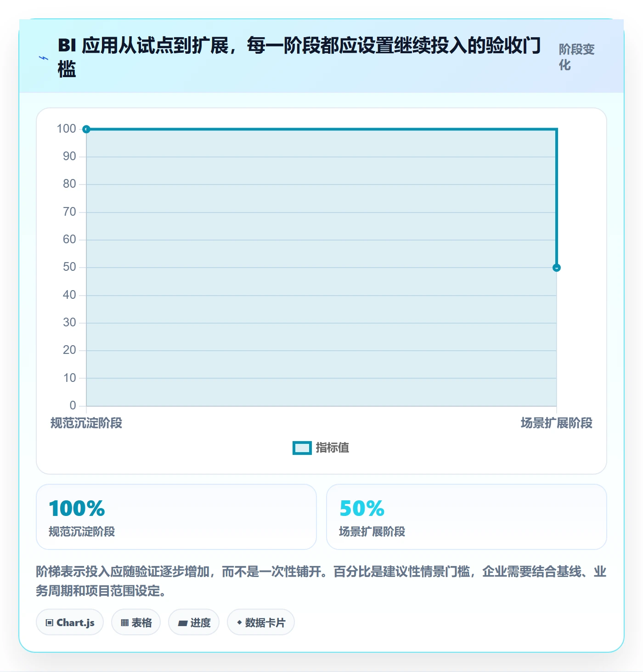
Task: Click the y-axis tick label 100
Action: pos(66,129)
